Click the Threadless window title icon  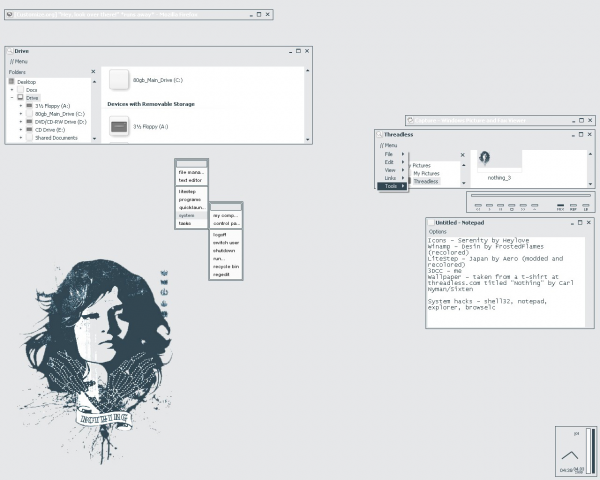tap(379, 134)
